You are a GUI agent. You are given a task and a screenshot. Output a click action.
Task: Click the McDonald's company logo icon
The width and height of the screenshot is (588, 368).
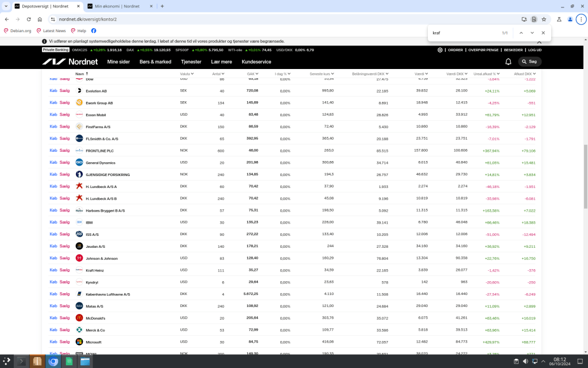pyautogui.click(x=79, y=318)
